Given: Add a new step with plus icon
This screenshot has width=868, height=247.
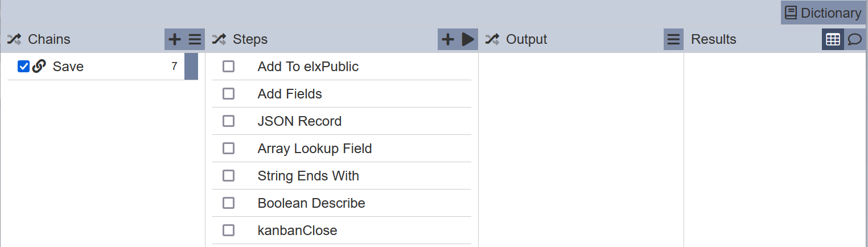Looking at the screenshot, I should pos(448,39).
